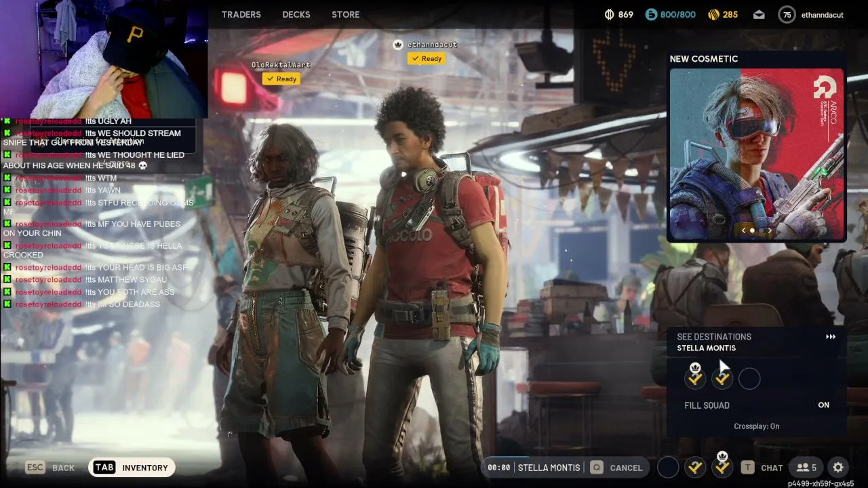868x488 pixels.
Task: Go Back with the ESC button
Action: pyautogui.click(x=50, y=467)
